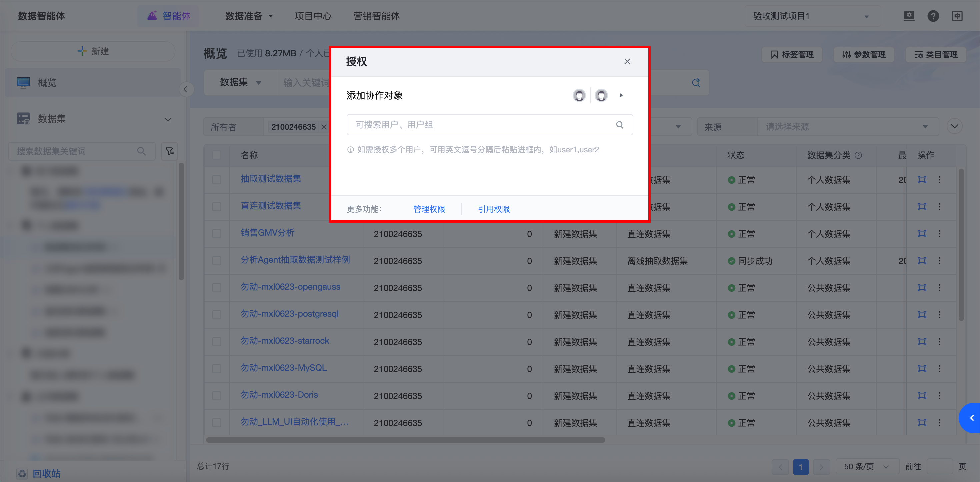Click the 引用权限 link
The width and height of the screenshot is (980, 482).
493,209
